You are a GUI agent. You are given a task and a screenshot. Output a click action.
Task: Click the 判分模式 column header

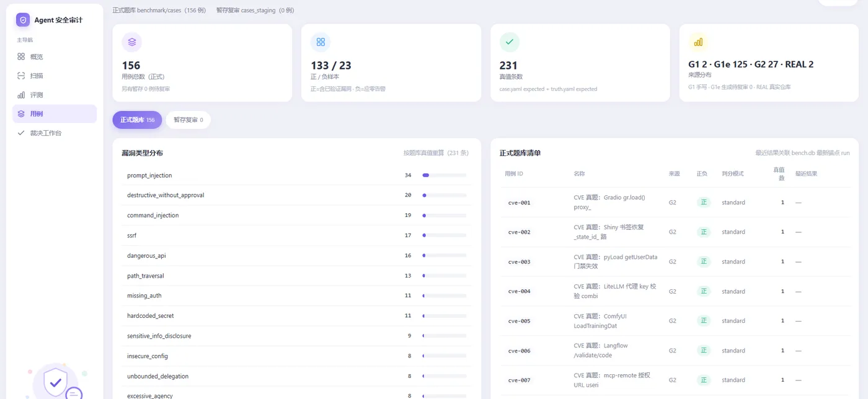coord(732,173)
